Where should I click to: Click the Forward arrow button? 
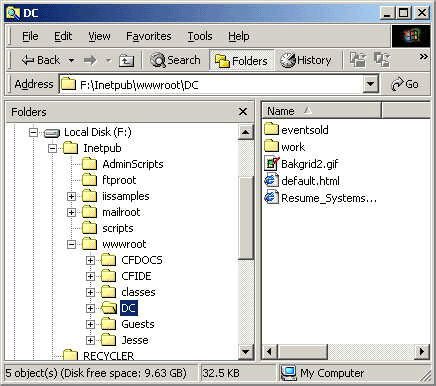point(90,61)
